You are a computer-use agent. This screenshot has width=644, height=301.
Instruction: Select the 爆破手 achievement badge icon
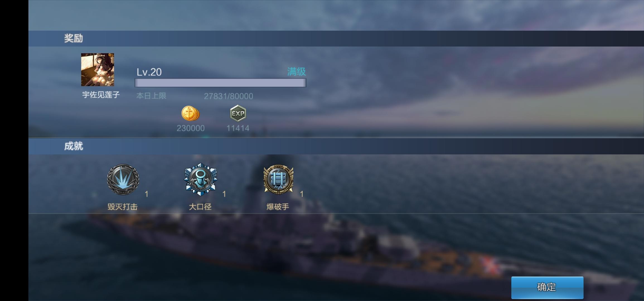click(278, 179)
